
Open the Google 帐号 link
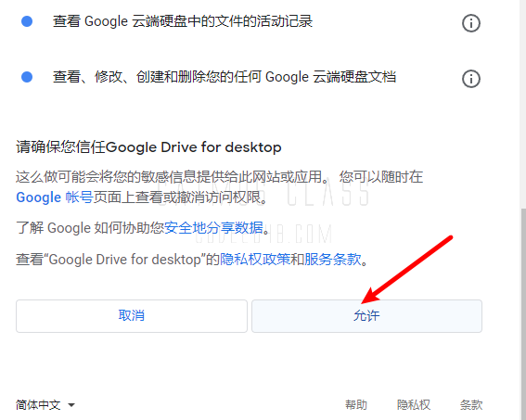click(55, 197)
